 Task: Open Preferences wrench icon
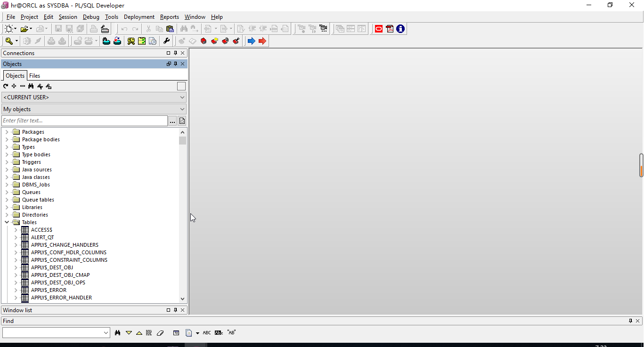coord(166,41)
